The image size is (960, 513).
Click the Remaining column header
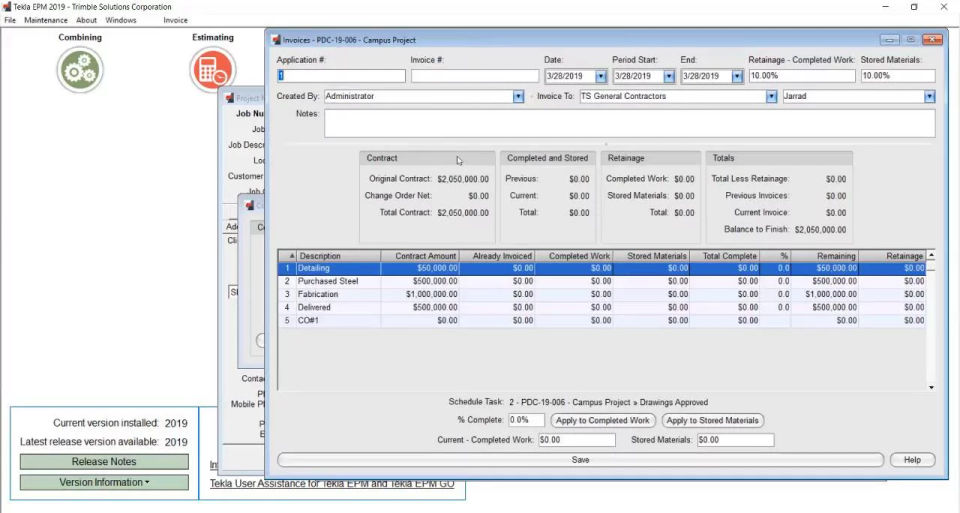click(x=824, y=256)
